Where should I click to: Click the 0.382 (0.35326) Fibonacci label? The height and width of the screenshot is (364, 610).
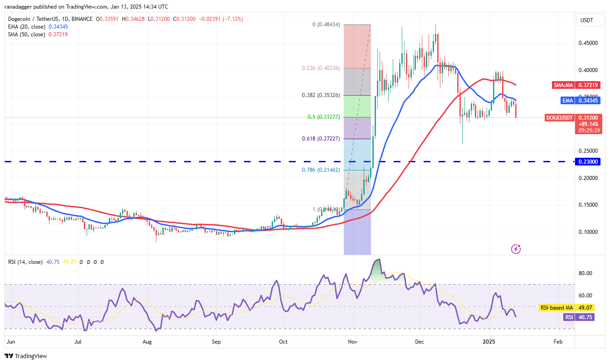(x=322, y=95)
